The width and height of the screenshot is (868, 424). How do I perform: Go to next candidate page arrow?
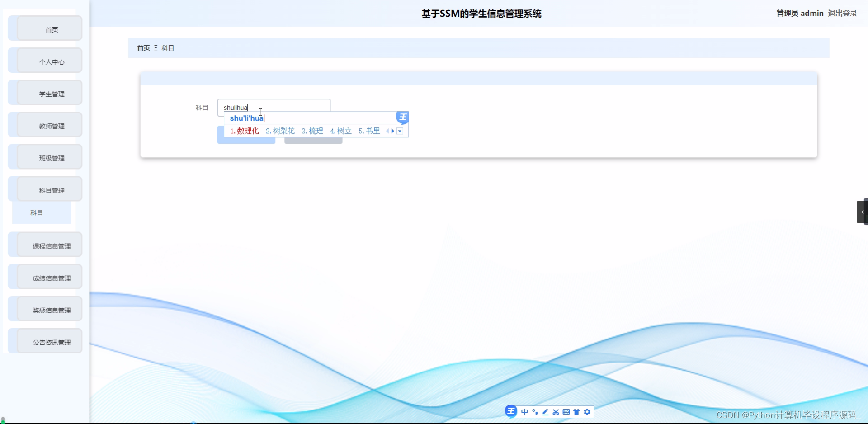392,131
